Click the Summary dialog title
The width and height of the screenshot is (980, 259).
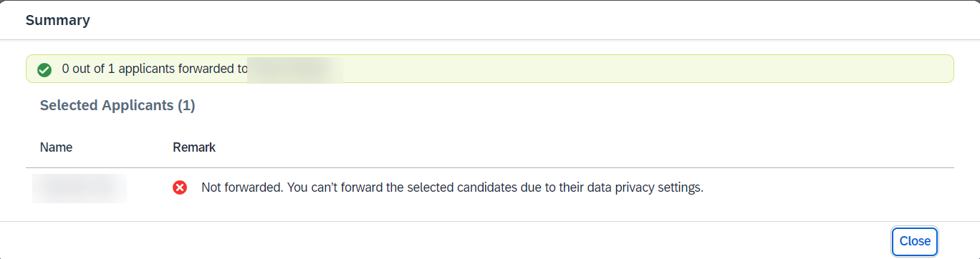58,20
